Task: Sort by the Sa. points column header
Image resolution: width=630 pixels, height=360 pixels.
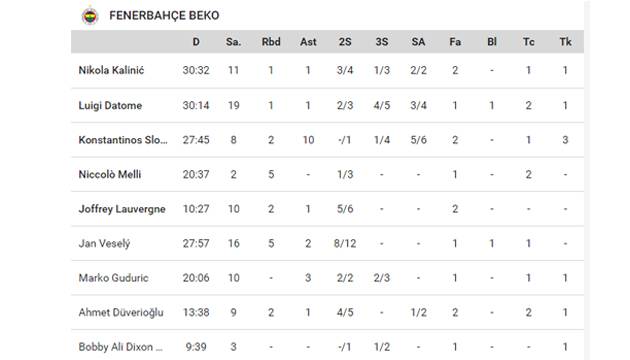Action: (x=233, y=42)
